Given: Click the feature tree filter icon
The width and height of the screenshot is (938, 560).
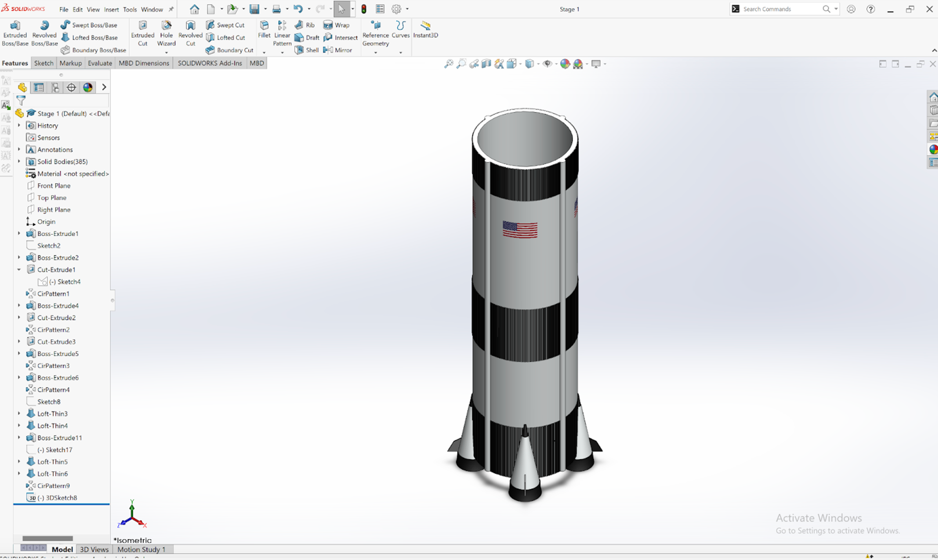Looking at the screenshot, I should 21,101.
